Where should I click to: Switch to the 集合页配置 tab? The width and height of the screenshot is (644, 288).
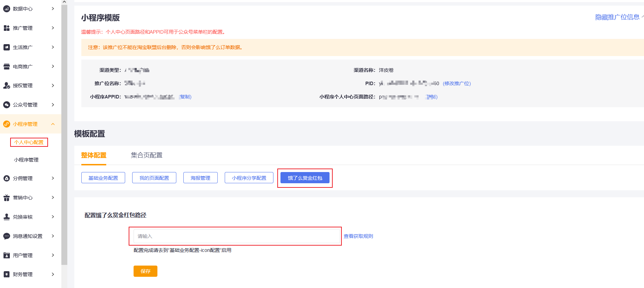pyautogui.click(x=147, y=155)
